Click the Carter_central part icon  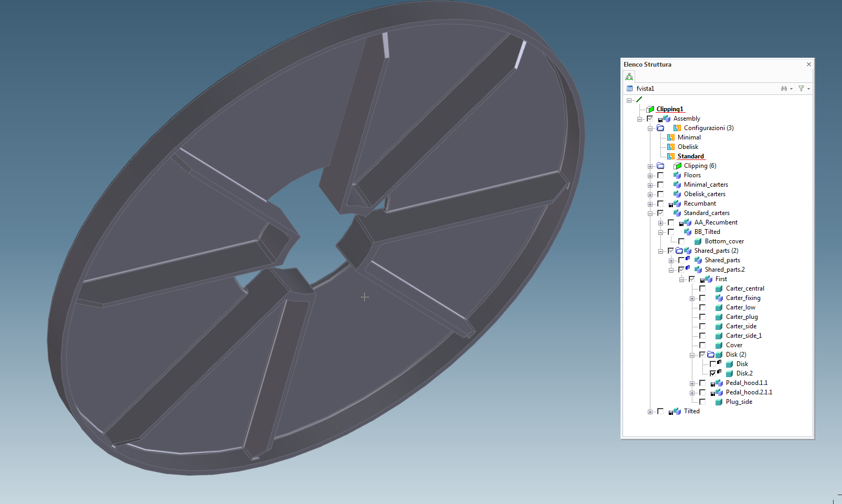(719, 288)
